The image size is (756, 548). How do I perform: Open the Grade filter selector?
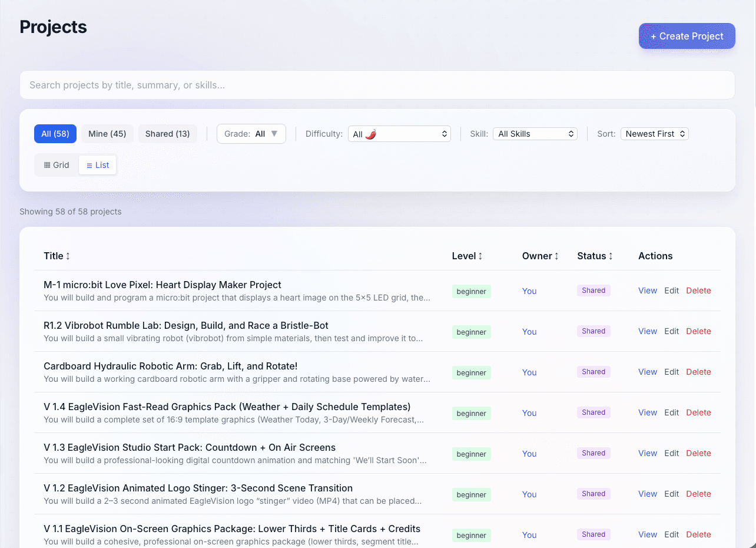pyautogui.click(x=251, y=134)
